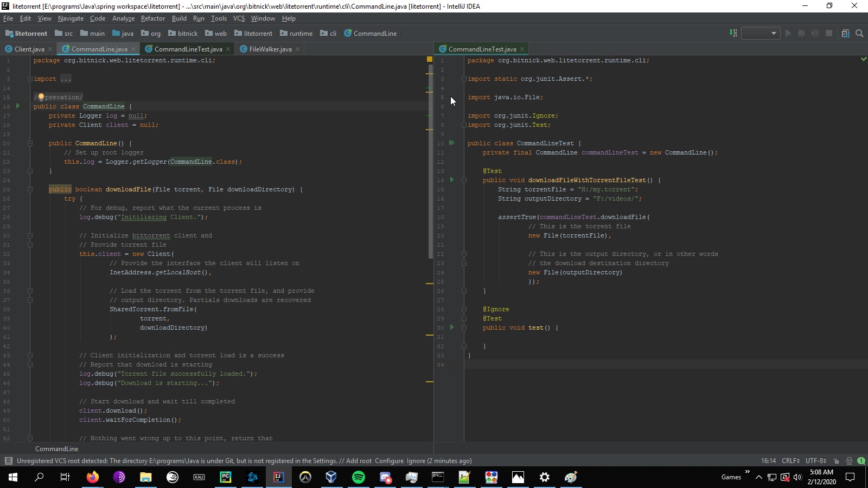Screen dimensions: 868x488
Task: Run CommandLineTest class via gutter arrow
Action: 452,143
